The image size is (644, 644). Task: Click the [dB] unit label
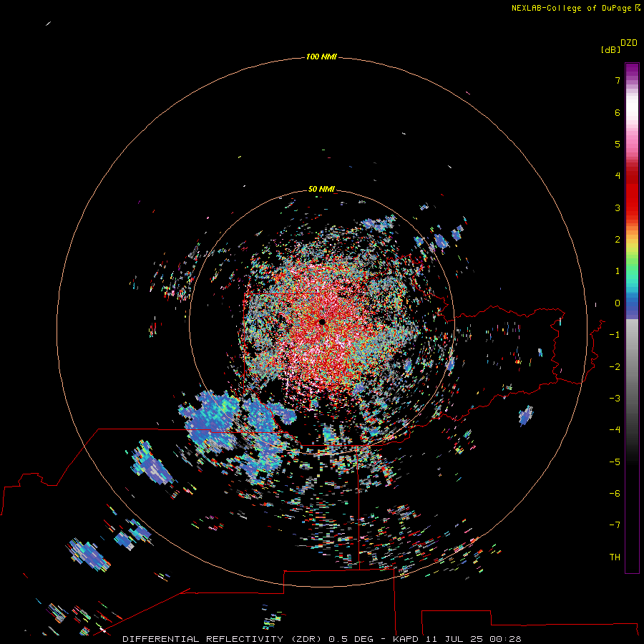(610, 49)
